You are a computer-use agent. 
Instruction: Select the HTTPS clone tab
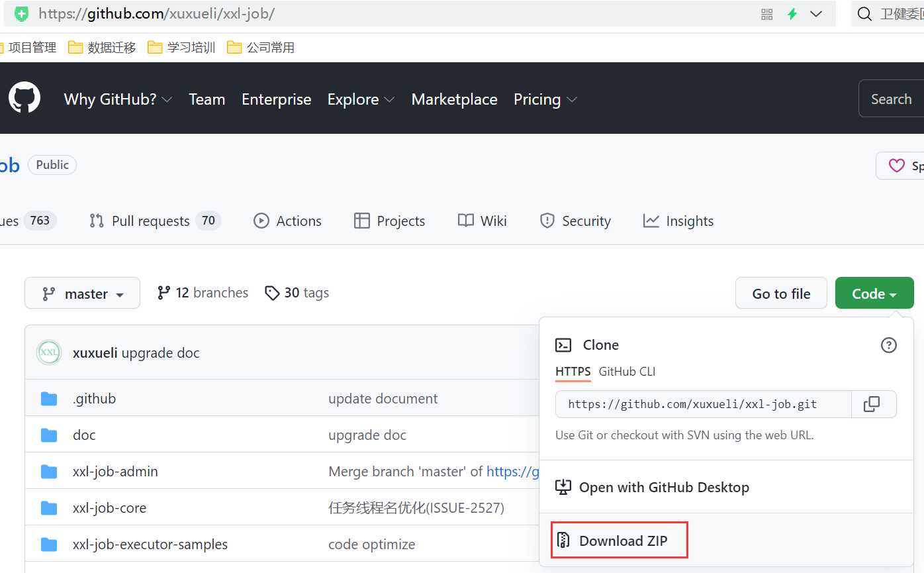pos(573,372)
